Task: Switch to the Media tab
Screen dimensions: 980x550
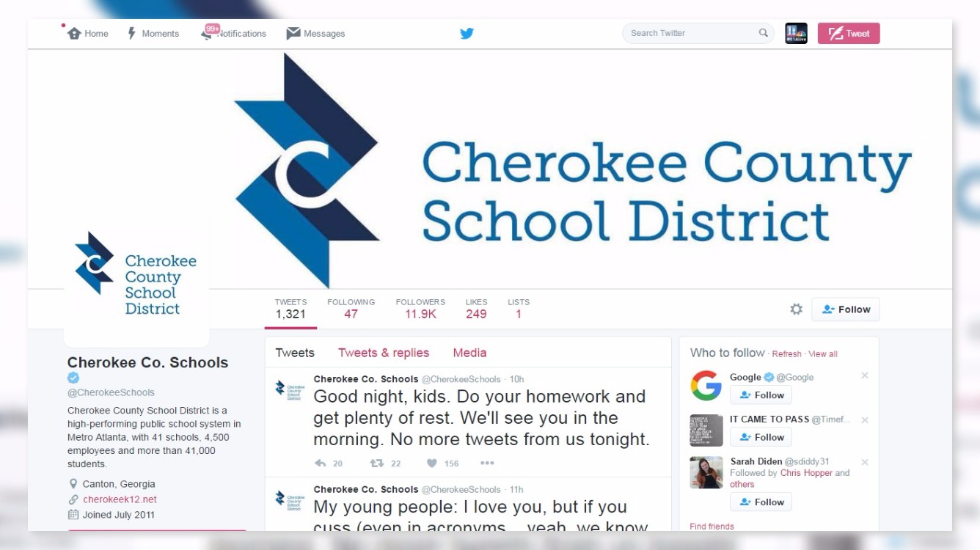Action: pyautogui.click(x=469, y=353)
